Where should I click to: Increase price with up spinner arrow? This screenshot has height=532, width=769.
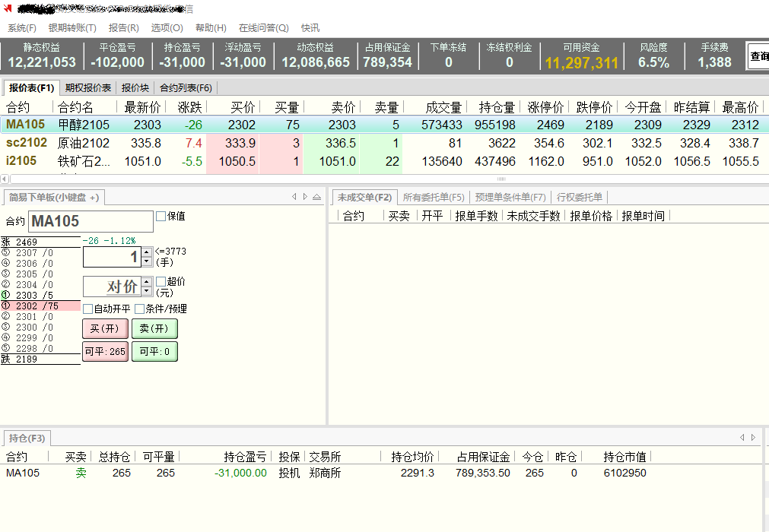pos(147,282)
